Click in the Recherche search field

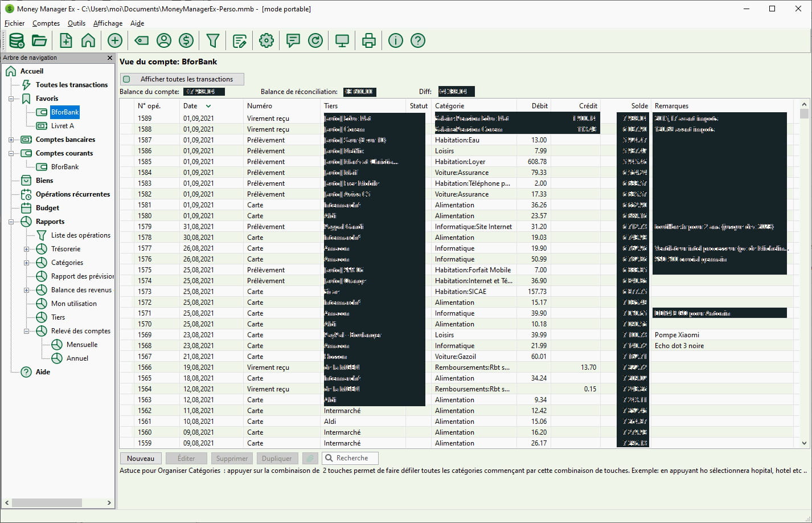[x=355, y=458]
